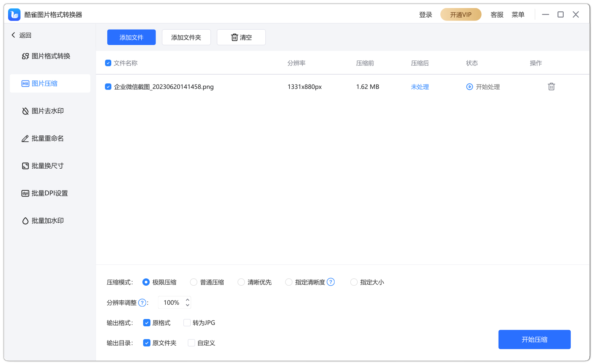Click the 开始处理 play icon
The width and height of the screenshot is (593, 364).
[x=469, y=87]
